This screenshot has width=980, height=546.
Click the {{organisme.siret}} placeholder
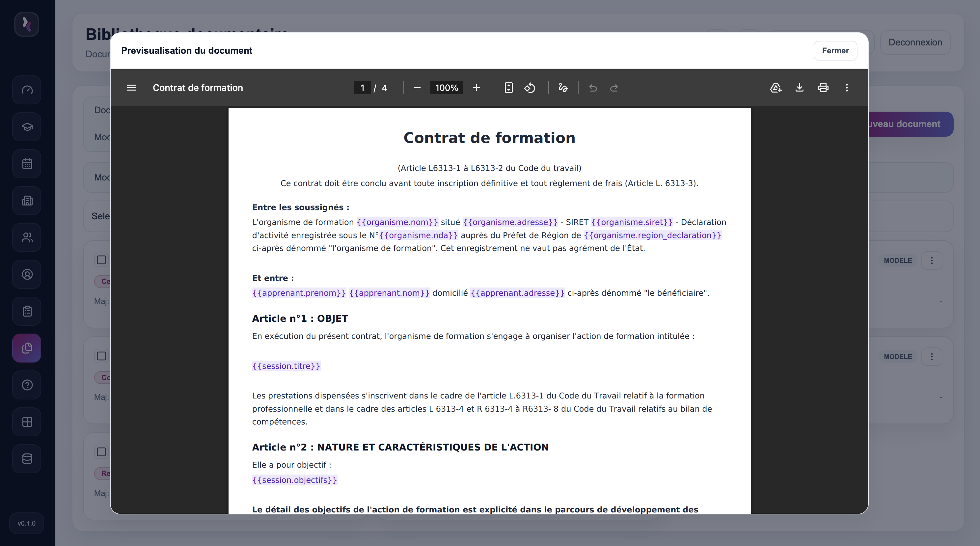pyautogui.click(x=632, y=222)
